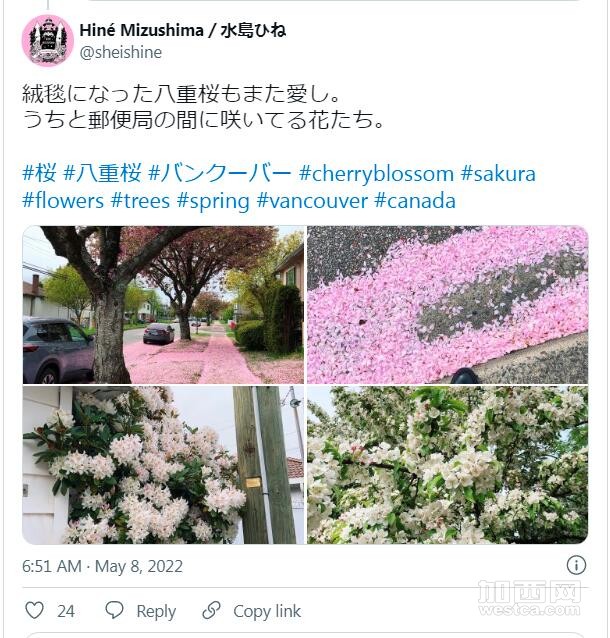The image size is (610, 638).
Task: View the cherry tree sidewalk photo
Action: 163,305
